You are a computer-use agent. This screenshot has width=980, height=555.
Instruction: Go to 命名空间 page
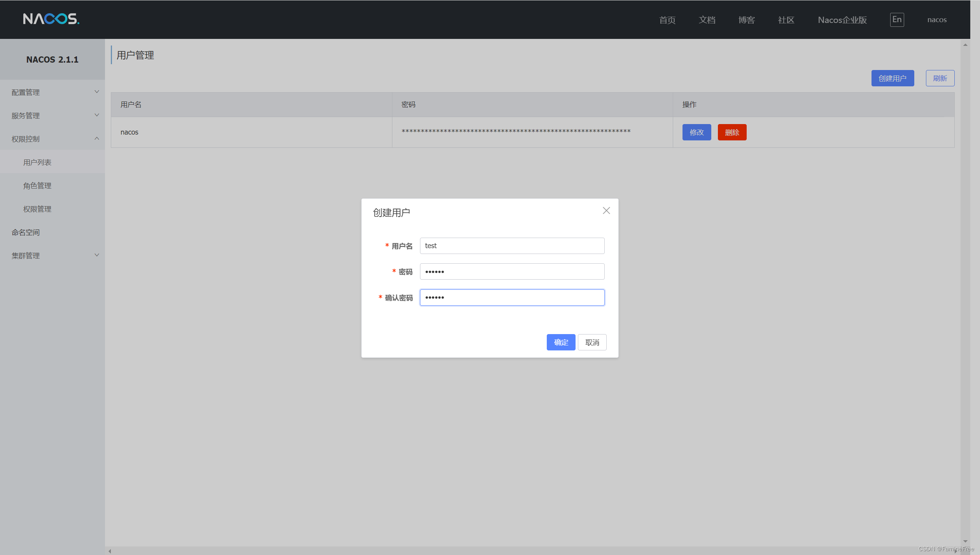pyautogui.click(x=26, y=232)
